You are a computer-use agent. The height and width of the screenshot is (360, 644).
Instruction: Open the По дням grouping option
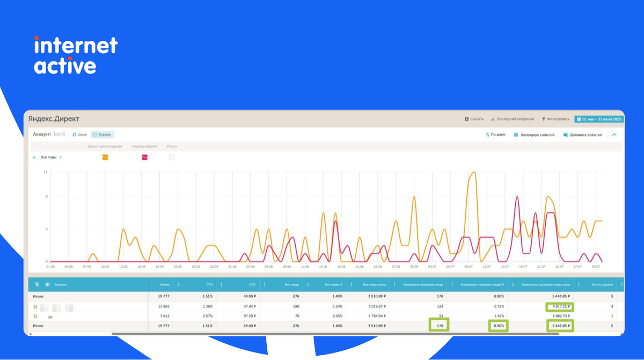click(494, 135)
